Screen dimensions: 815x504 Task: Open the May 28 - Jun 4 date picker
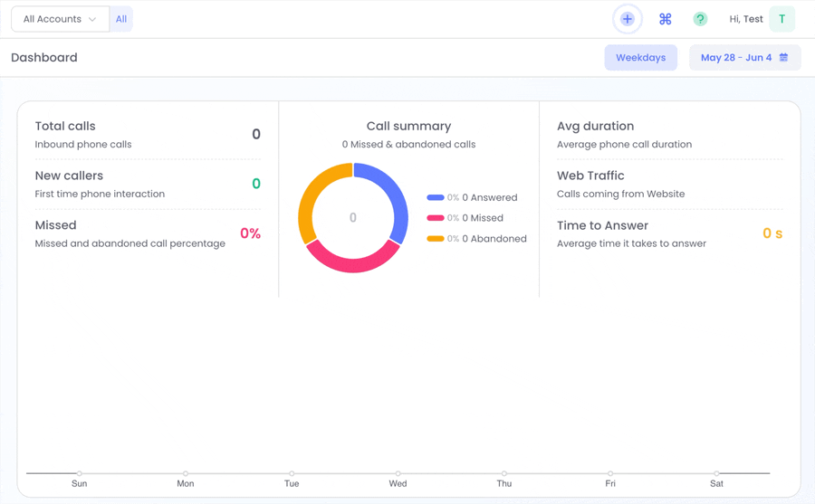(744, 57)
